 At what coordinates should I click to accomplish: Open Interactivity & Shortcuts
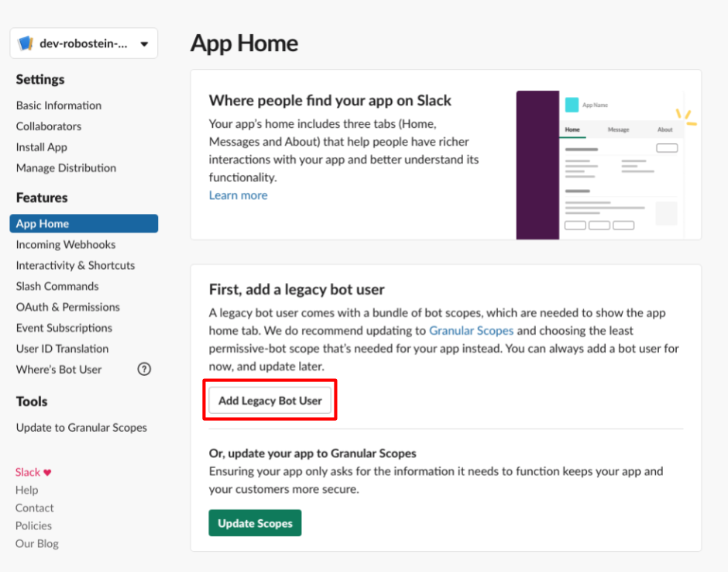point(75,265)
